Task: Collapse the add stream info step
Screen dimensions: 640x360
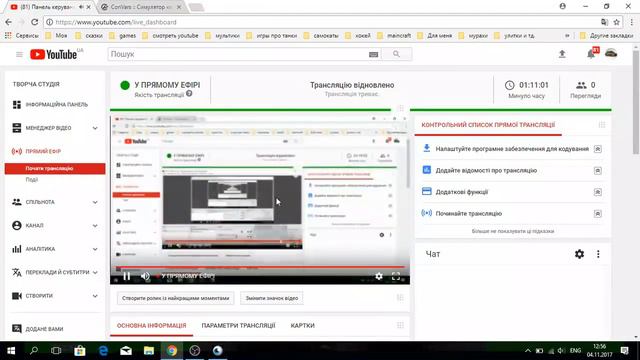Action: pos(598,171)
